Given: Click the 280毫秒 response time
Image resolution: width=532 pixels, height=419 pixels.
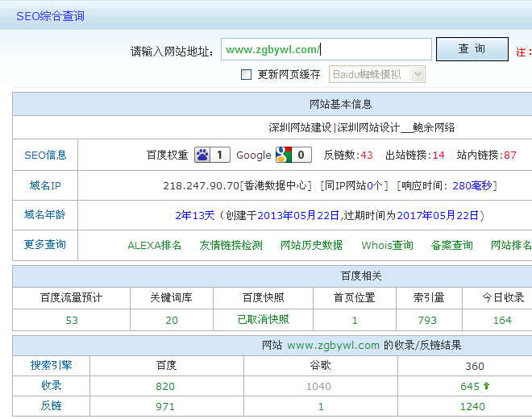Looking at the screenshot, I should pyautogui.click(x=472, y=186).
